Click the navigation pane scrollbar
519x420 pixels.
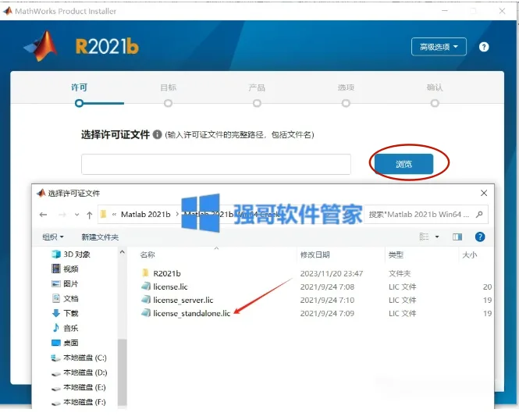point(122,372)
